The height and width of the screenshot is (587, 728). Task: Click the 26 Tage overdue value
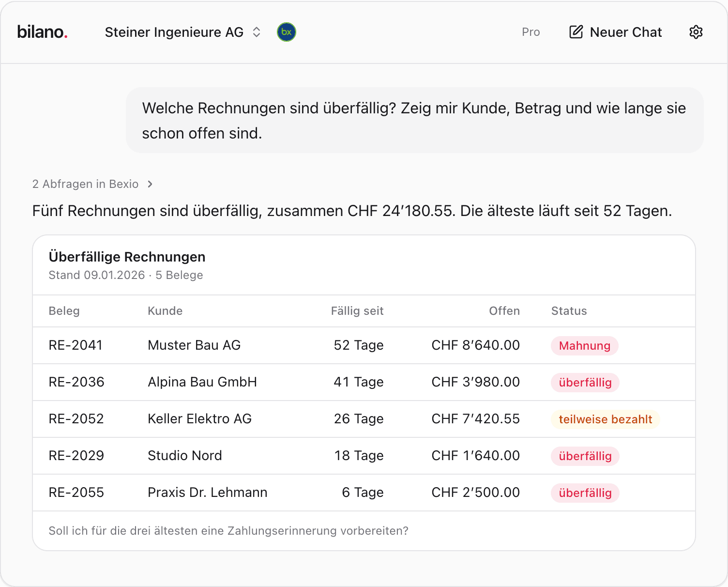(359, 419)
